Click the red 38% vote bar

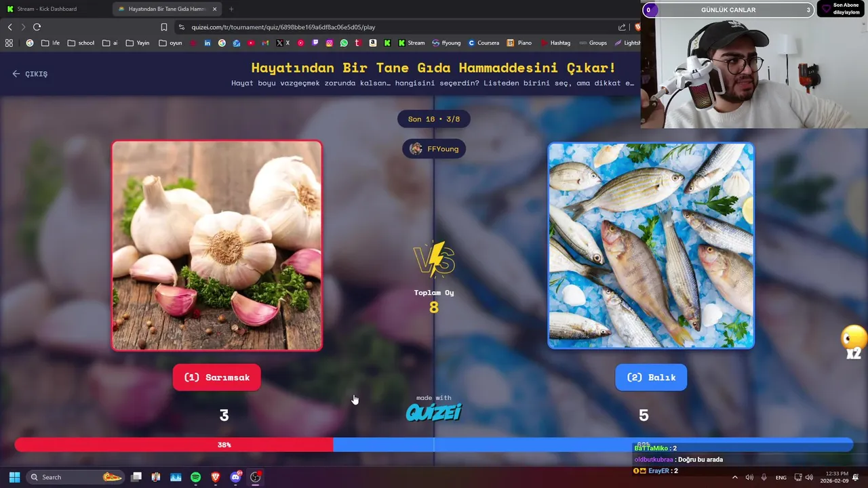[174, 445]
